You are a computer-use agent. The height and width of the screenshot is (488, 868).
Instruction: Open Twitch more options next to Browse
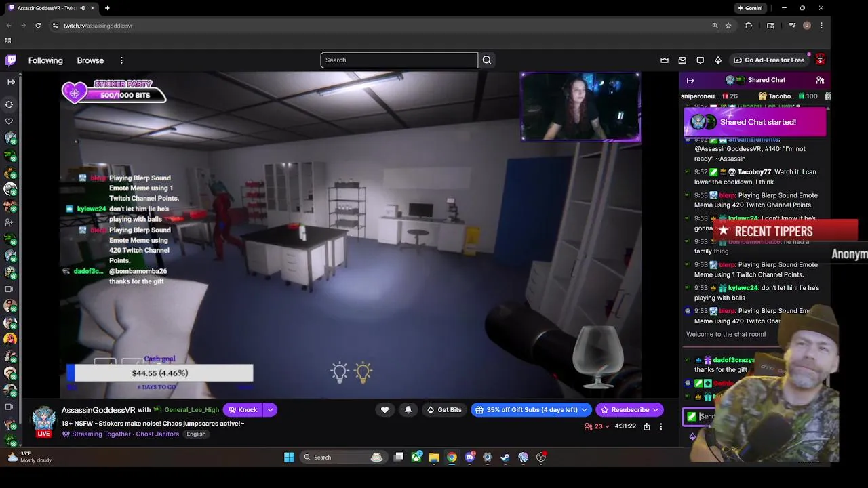tap(121, 60)
